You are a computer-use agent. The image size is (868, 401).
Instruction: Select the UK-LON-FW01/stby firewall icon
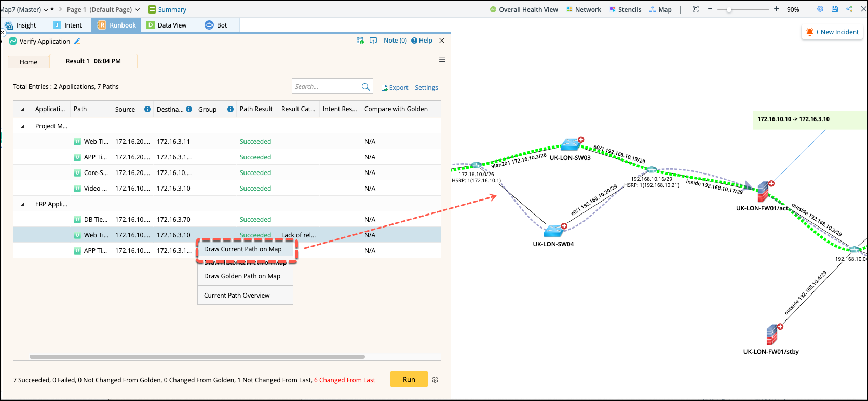coord(772,335)
